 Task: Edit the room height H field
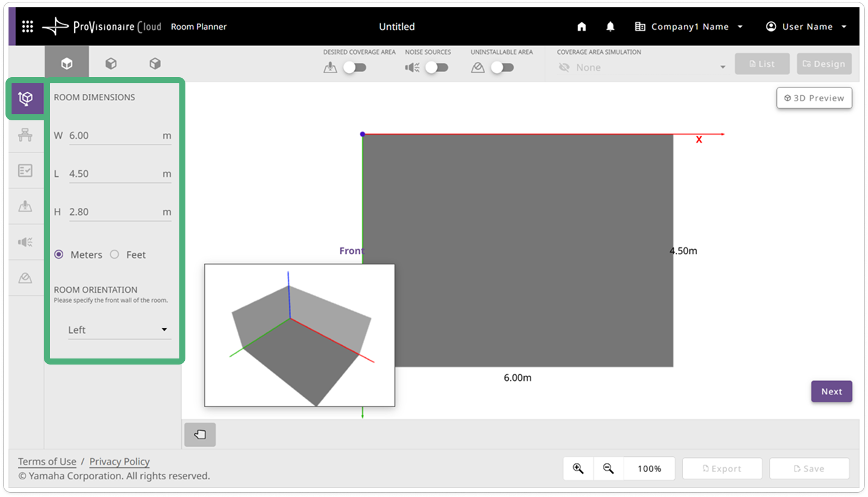tap(120, 212)
